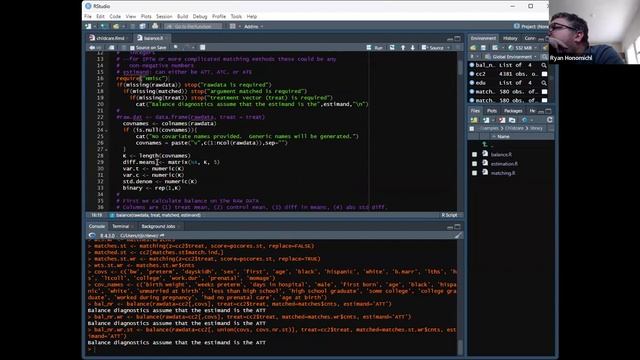
Task: Expand the cc2 object details
Action: pos(472,74)
